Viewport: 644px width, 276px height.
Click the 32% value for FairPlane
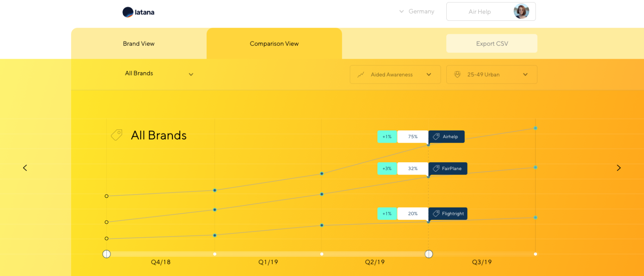point(413,168)
